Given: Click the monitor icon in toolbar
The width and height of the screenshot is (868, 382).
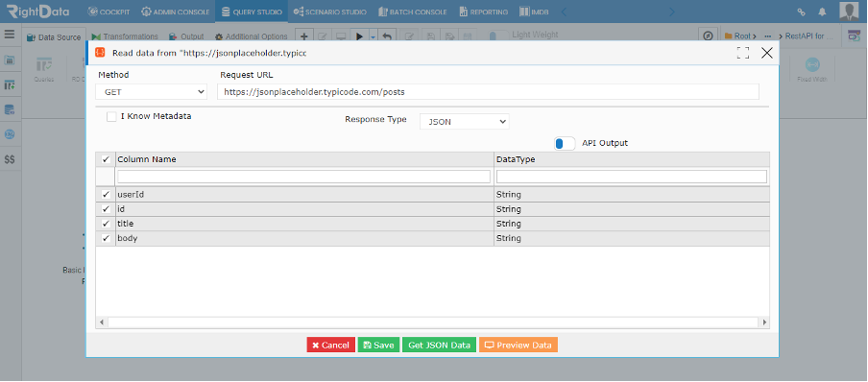Looking at the screenshot, I should (341, 36).
